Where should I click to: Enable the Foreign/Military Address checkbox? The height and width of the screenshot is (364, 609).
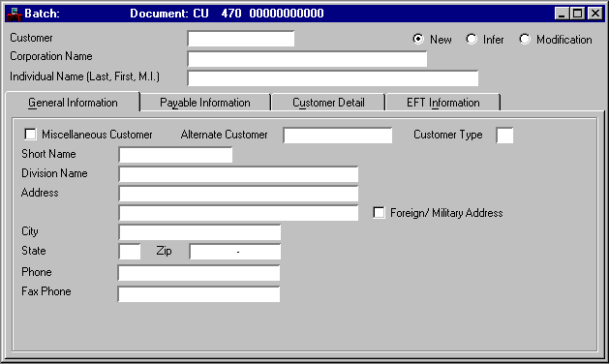tap(379, 213)
